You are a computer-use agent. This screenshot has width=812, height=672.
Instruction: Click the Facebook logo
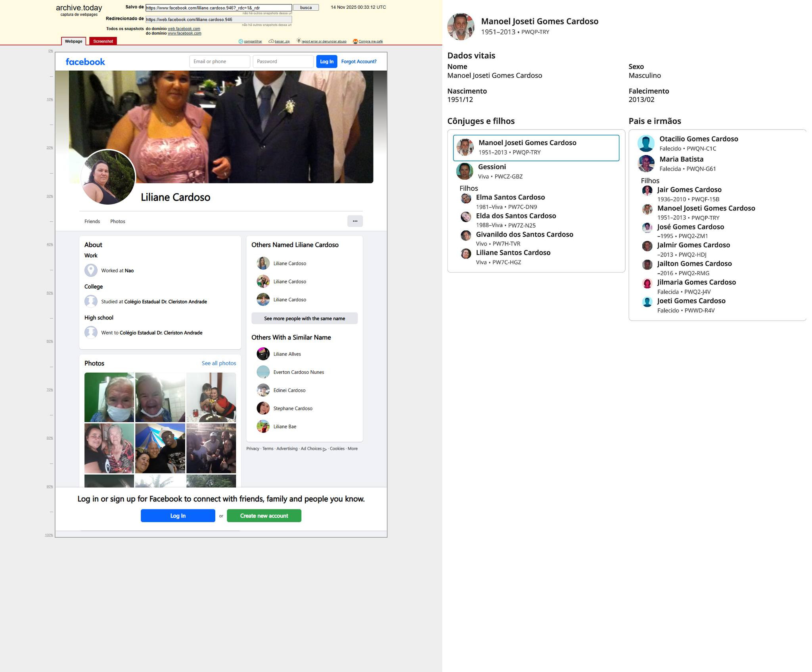pyautogui.click(x=85, y=62)
